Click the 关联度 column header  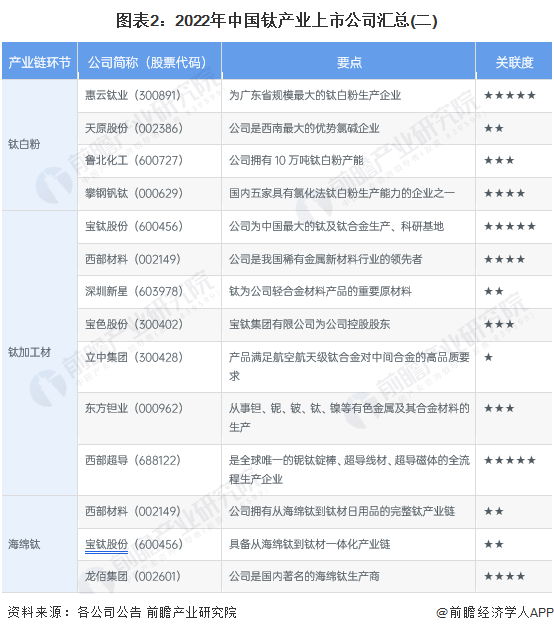pyautogui.click(x=514, y=61)
